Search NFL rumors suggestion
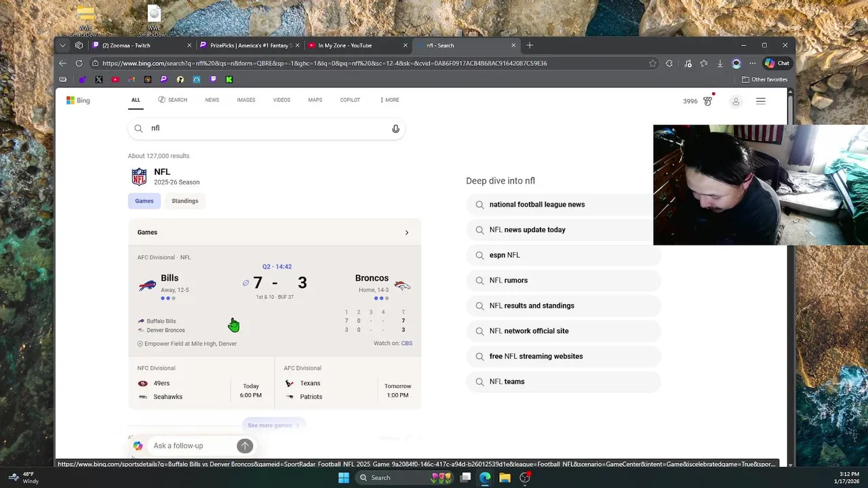The height and width of the screenshot is (488, 868). [x=564, y=281]
